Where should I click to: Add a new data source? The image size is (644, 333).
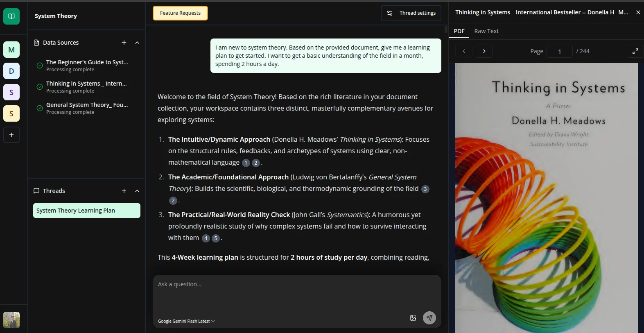coord(124,43)
